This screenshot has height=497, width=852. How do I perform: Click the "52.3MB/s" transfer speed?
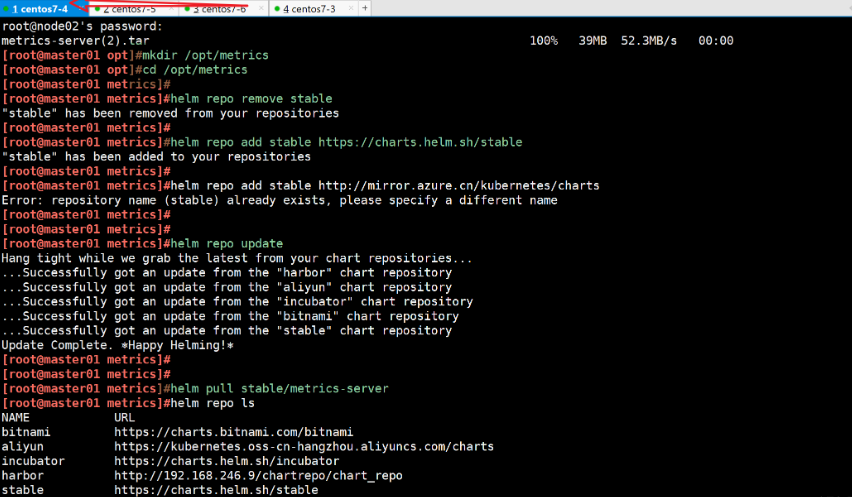tap(649, 41)
